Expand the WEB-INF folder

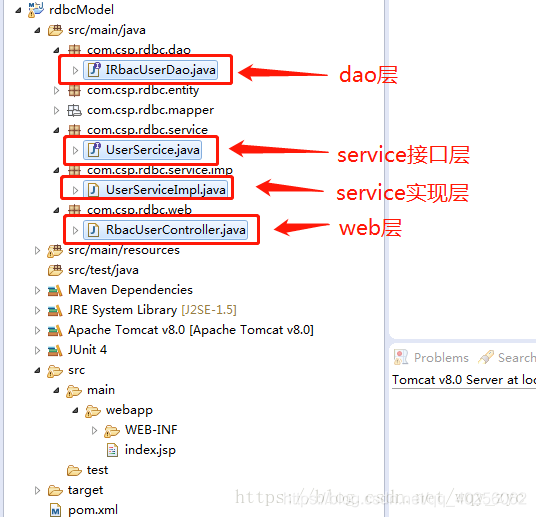click(94, 430)
